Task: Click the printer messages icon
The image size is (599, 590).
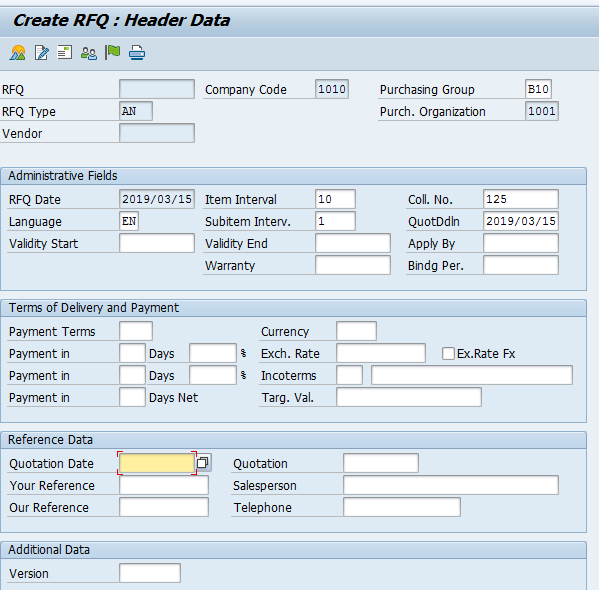Action: point(136,53)
